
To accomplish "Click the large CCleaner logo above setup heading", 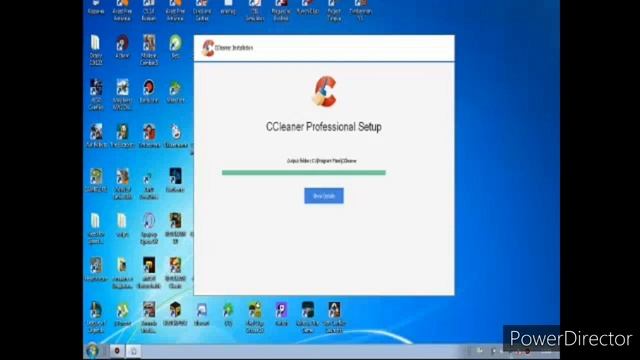I will (x=324, y=91).
